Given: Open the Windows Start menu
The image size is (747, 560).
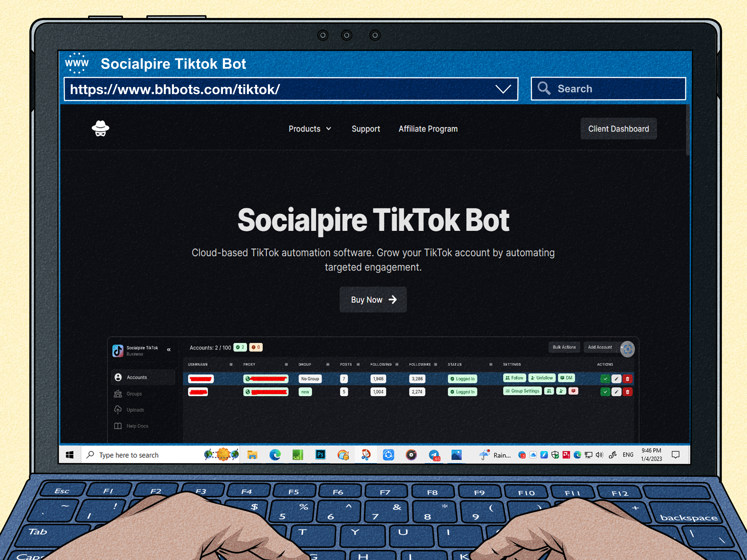Looking at the screenshot, I should click(x=70, y=455).
